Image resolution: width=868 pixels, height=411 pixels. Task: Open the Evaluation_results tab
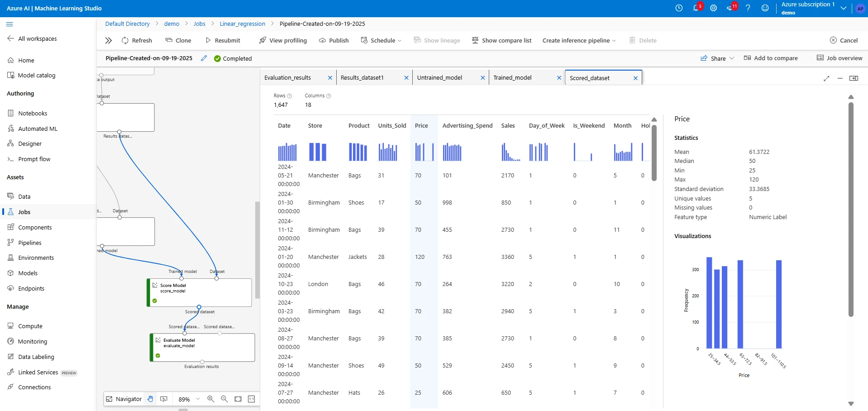[287, 77]
